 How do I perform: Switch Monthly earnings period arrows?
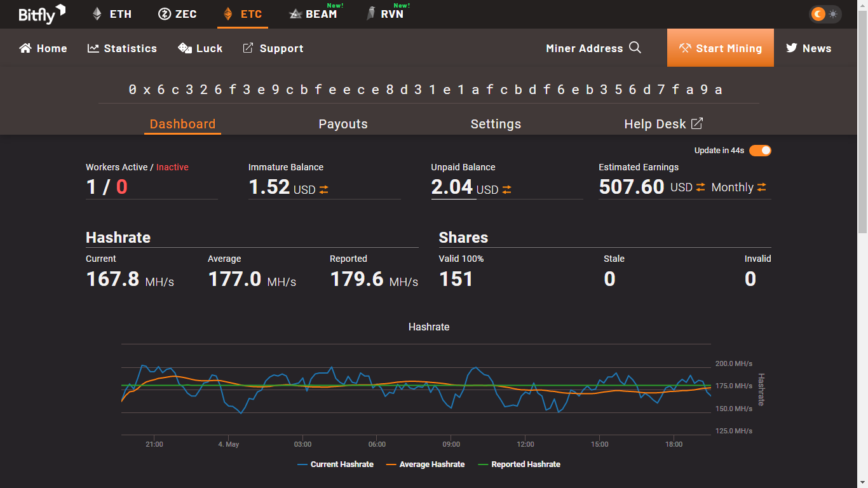(x=762, y=187)
